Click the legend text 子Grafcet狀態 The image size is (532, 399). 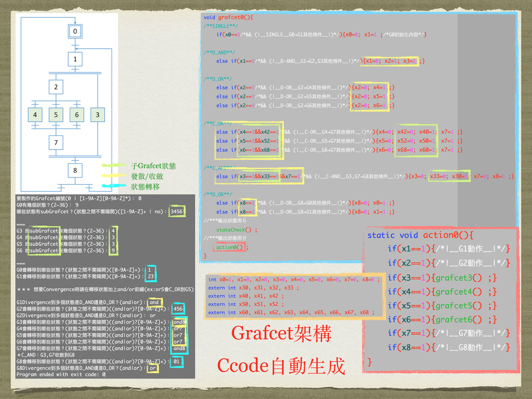coord(154,166)
